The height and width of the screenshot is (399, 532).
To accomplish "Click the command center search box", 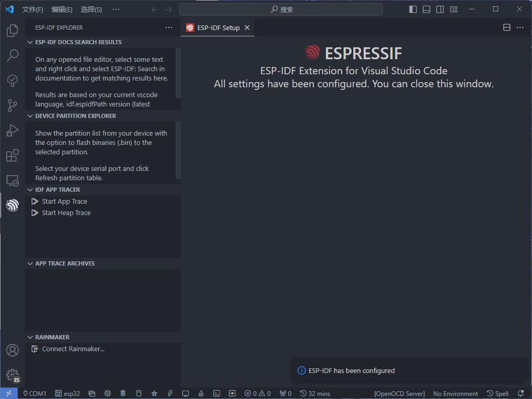I will [281, 9].
